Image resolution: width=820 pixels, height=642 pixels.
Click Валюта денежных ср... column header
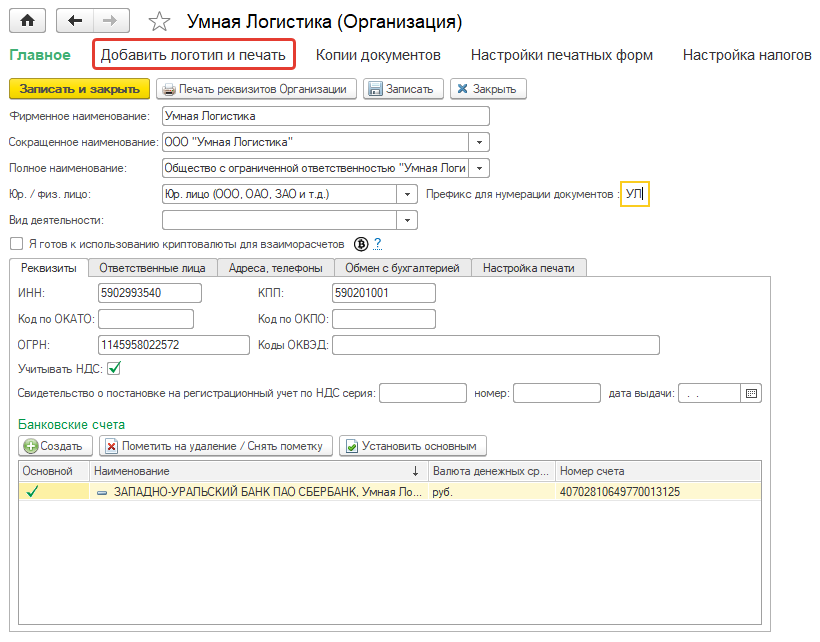coord(492,471)
